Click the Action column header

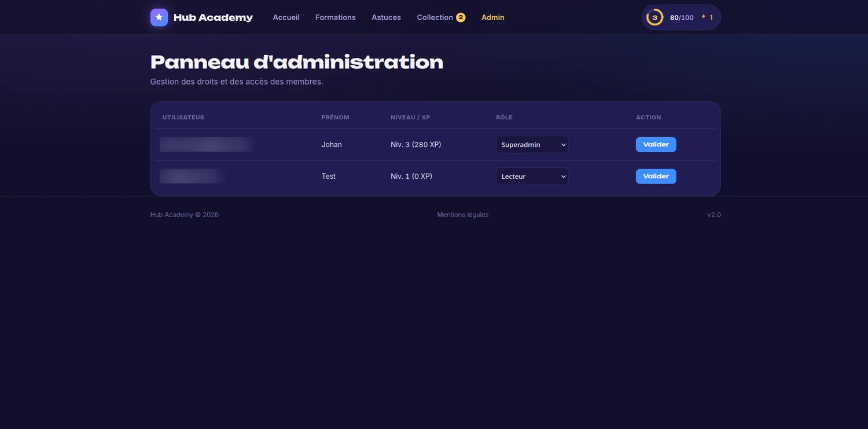click(649, 118)
